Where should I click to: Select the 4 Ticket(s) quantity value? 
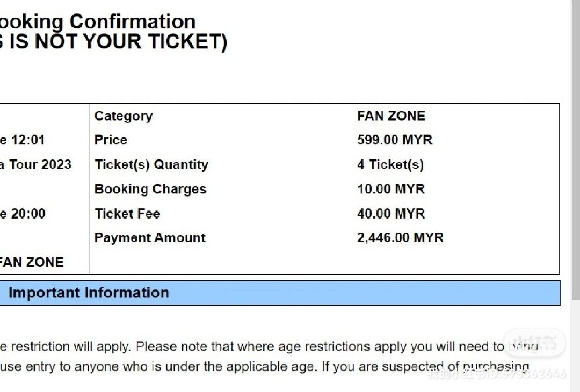390,164
